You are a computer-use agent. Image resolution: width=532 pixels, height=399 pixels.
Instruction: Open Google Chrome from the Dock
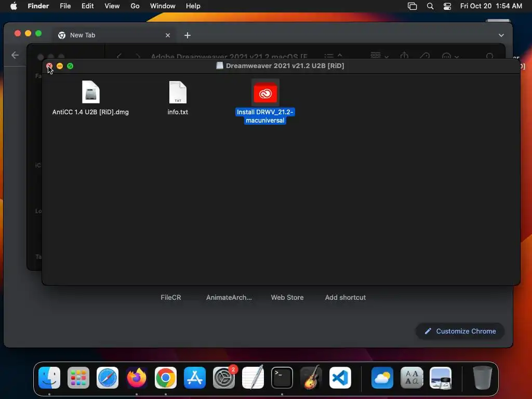tap(166, 378)
